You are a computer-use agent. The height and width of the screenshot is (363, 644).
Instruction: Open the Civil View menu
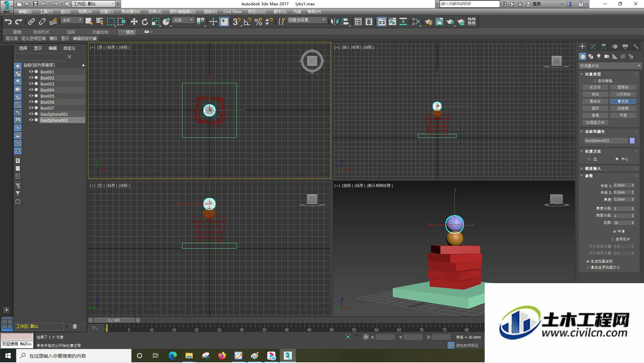click(232, 12)
